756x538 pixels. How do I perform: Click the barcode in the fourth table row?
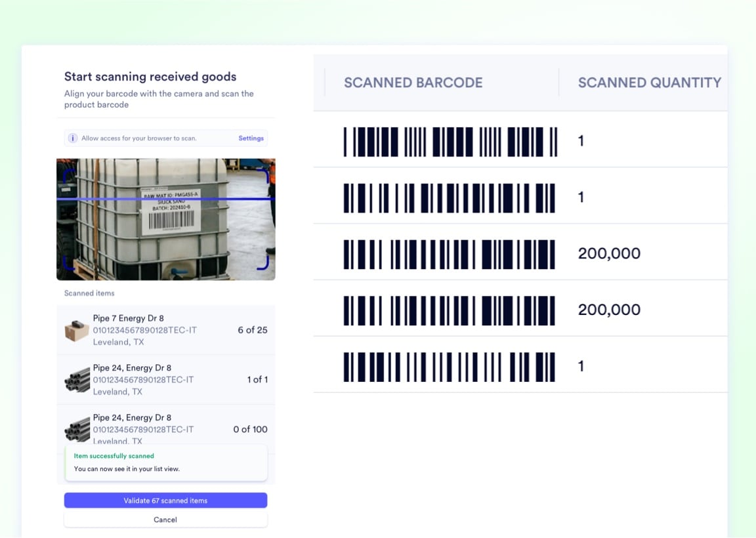(x=450, y=311)
